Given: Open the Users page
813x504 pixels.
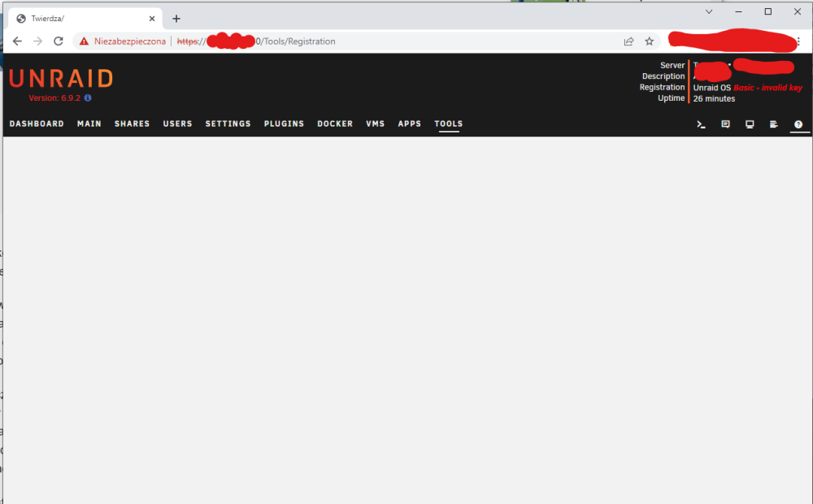Looking at the screenshot, I should [x=178, y=124].
